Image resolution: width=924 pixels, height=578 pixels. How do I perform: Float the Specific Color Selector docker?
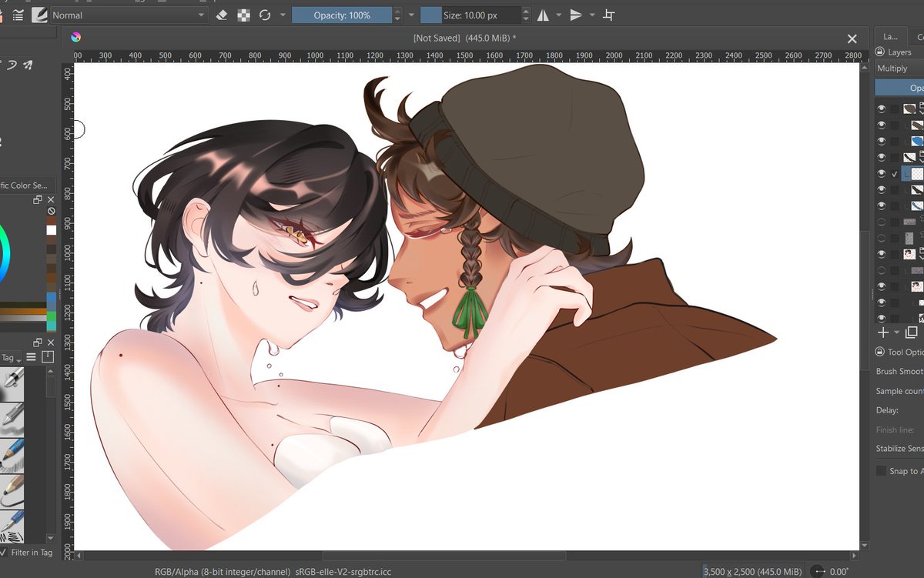tap(37, 200)
